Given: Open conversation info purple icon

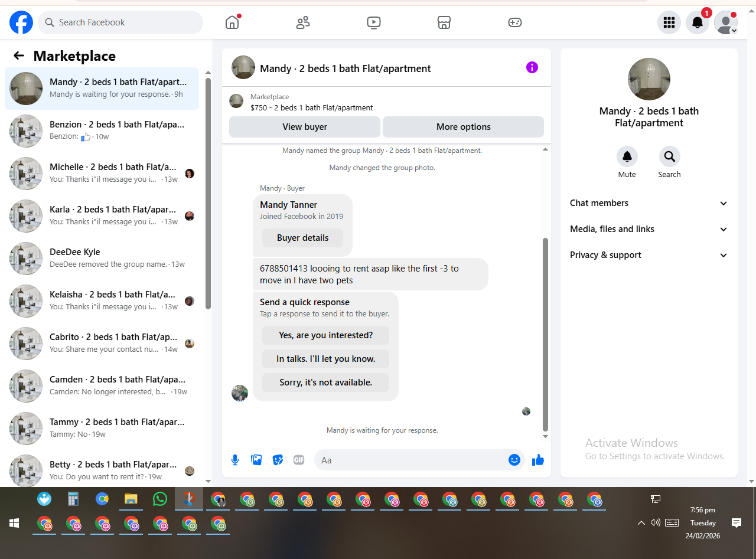Looking at the screenshot, I should pyautogui.click(x=532, y=67).
